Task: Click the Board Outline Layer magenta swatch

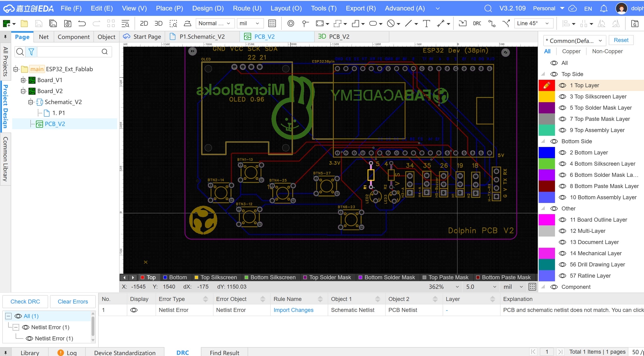Action: click(x=547, y=220)
